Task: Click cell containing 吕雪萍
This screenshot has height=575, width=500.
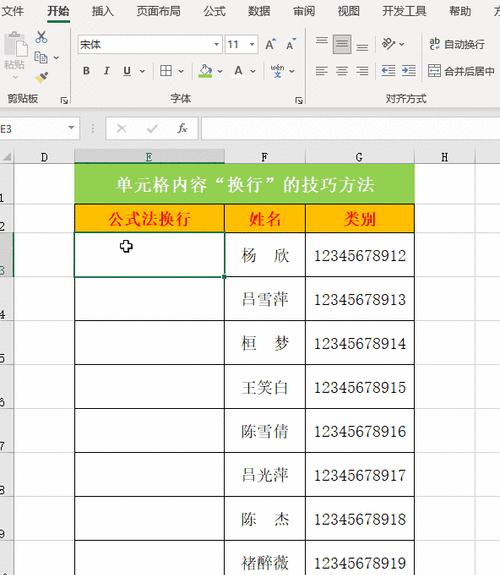Action: pos(265,299)
